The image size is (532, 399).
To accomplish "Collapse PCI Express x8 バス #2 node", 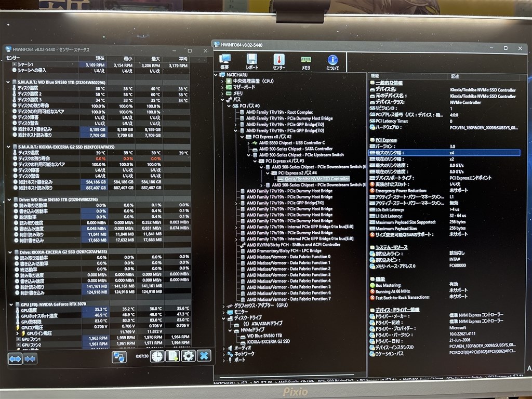I will click(x=242, y=137).
